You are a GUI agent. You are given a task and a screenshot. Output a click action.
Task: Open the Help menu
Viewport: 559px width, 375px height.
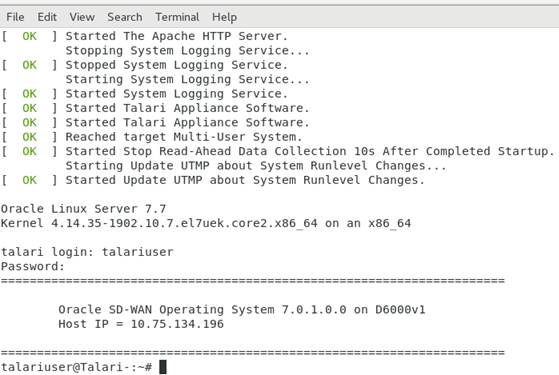[224, 17]
